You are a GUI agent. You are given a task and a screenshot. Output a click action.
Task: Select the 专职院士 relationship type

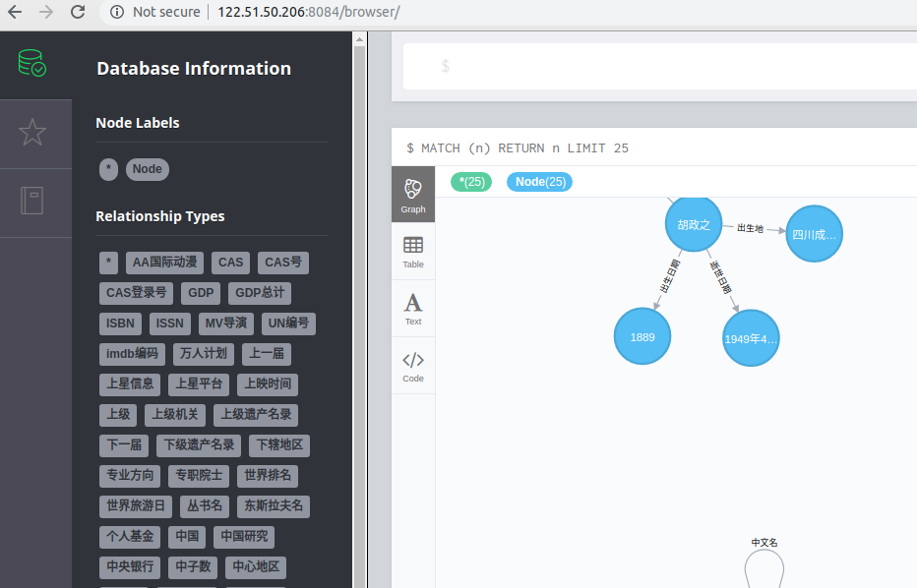click(x=199, y=475)
